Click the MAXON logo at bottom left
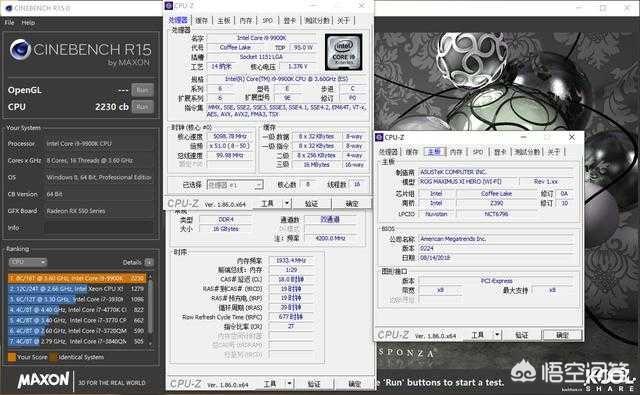Image resolution: width=640 pixels, height=395 pixels. [44, 380]
